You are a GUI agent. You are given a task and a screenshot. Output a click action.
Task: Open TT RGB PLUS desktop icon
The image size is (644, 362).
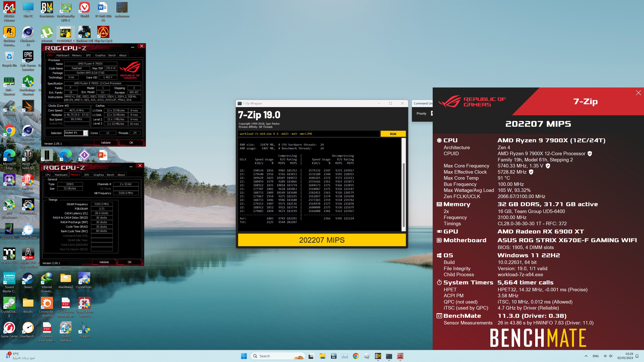tap(9, 256)
